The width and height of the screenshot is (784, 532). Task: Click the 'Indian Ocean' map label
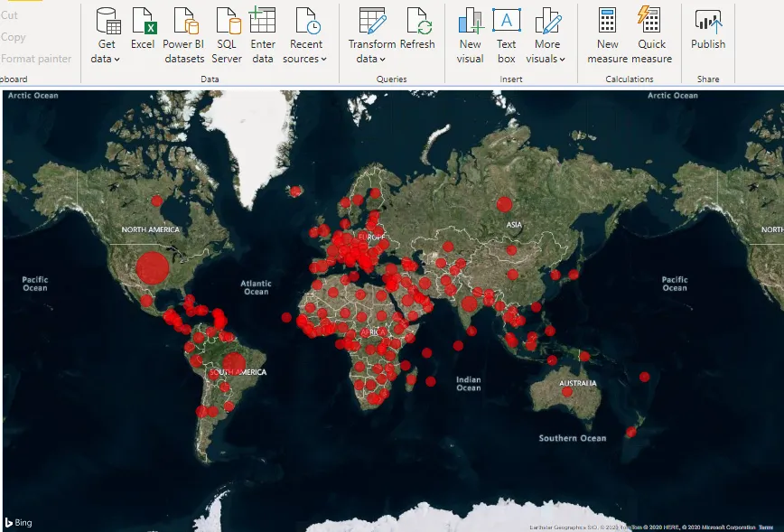tap(469, 384)
